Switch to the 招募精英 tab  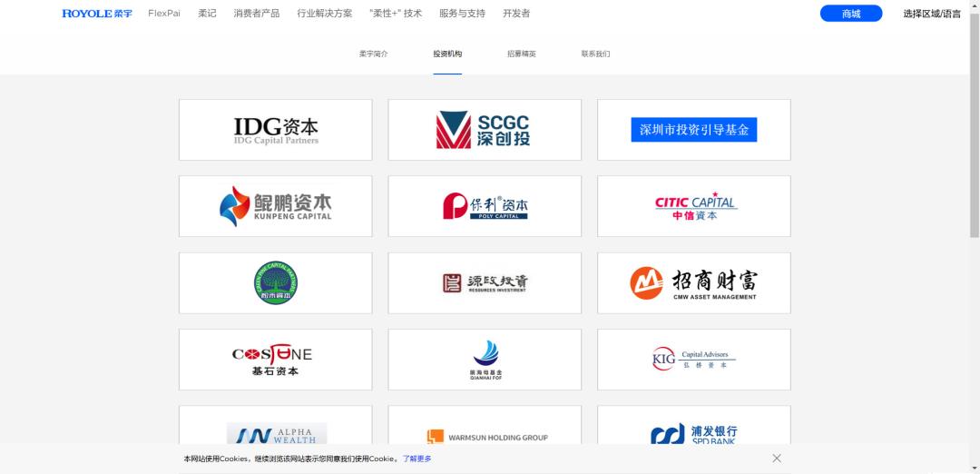[x=522, y=54]
